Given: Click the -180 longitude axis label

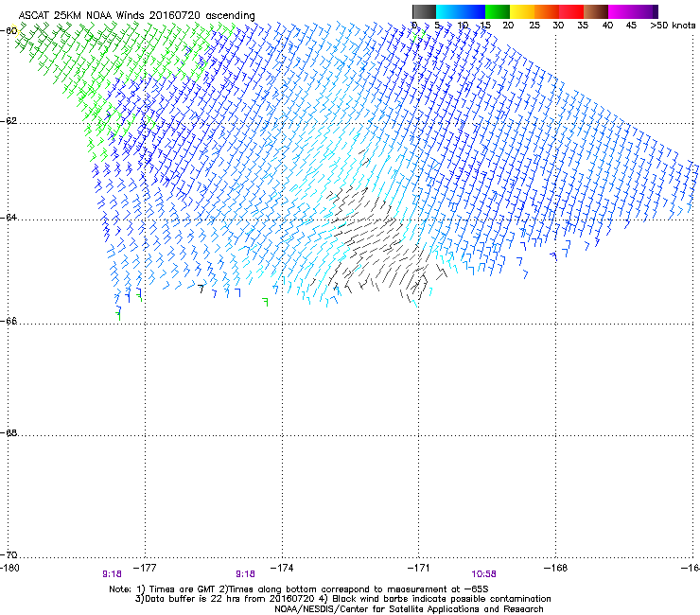Looking at the screenshot, I should click(x=9, y=568).
